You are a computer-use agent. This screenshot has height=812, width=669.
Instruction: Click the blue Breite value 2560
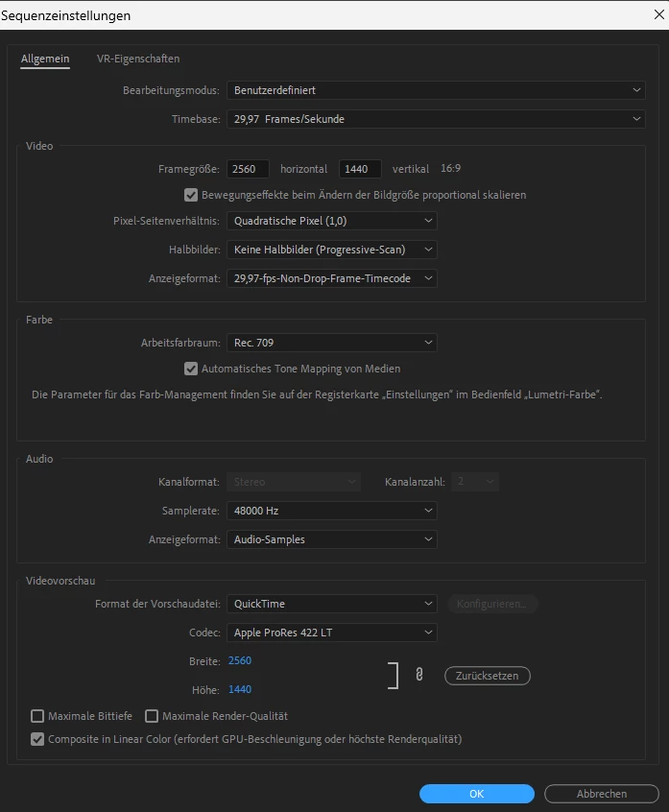(240, 660)
